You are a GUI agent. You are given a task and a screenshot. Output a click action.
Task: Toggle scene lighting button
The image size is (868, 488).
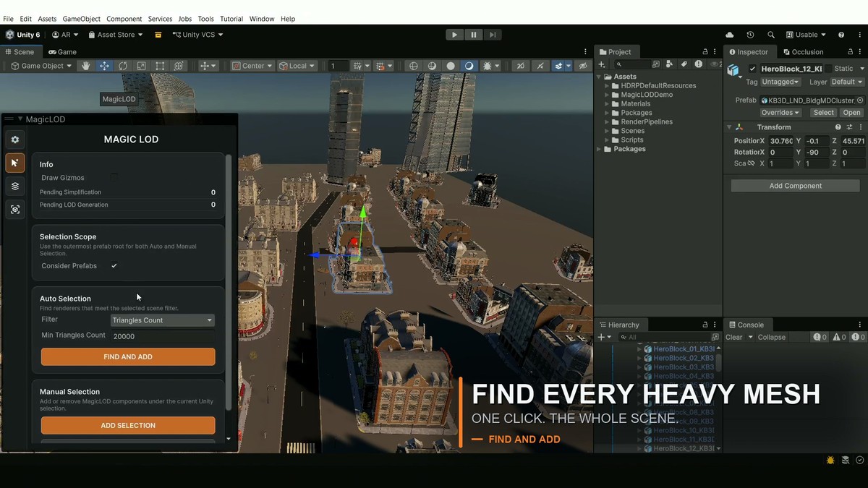pyautogui.click(x=469, y=66)
